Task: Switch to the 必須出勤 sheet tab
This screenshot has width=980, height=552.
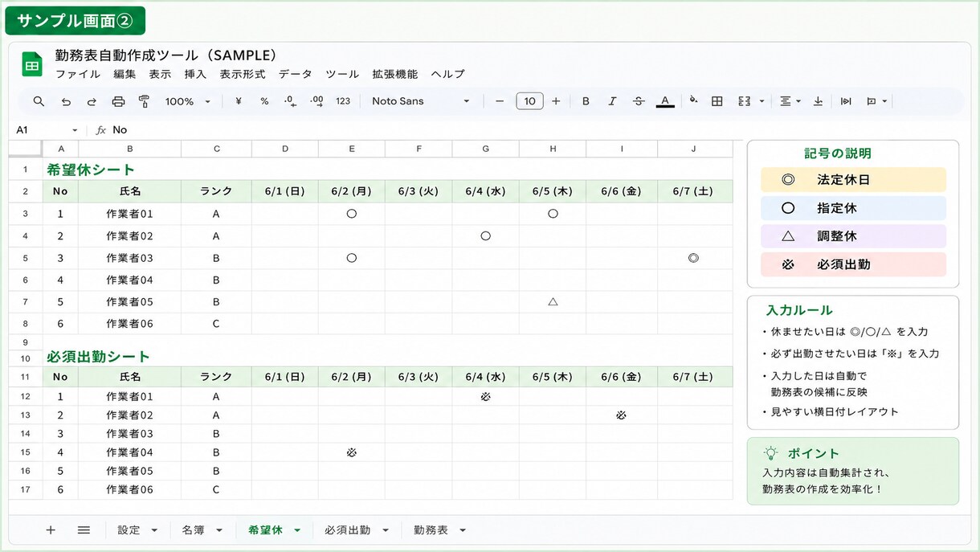Action: click(347, 530)
